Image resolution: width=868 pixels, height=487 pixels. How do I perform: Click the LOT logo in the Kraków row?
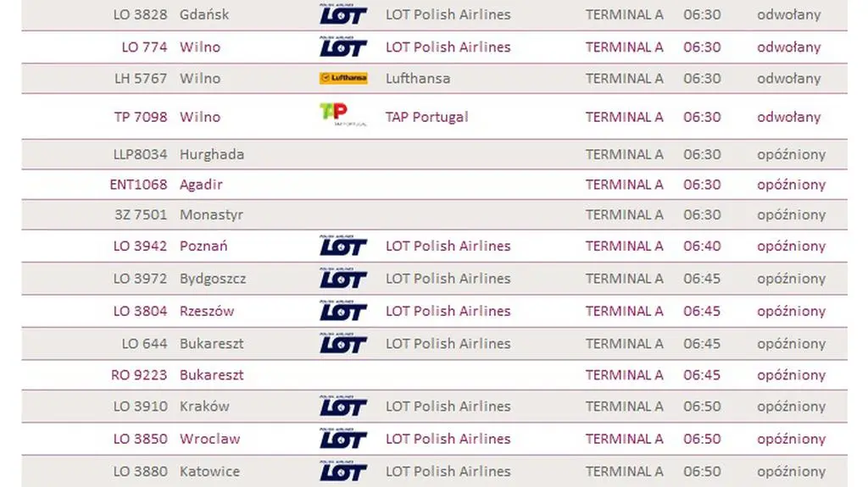pyautogui.click(x=343, y=406)
